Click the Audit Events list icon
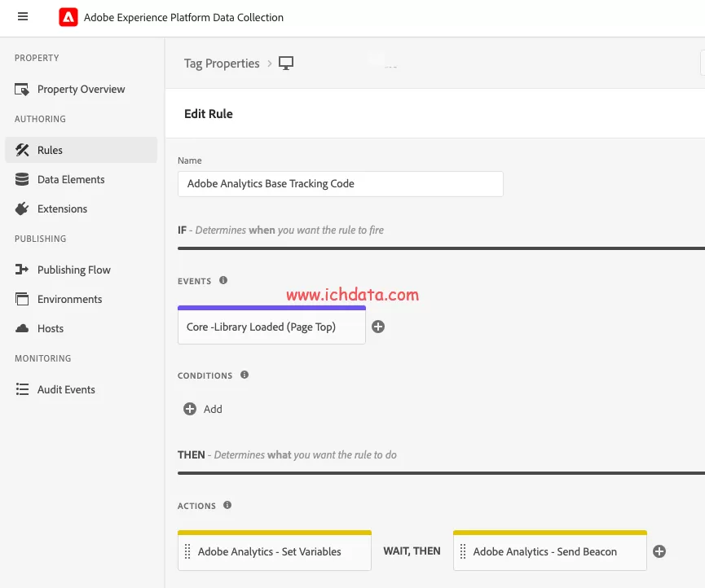The height and width of the screenshot is (588, 705). coord(22,389)
